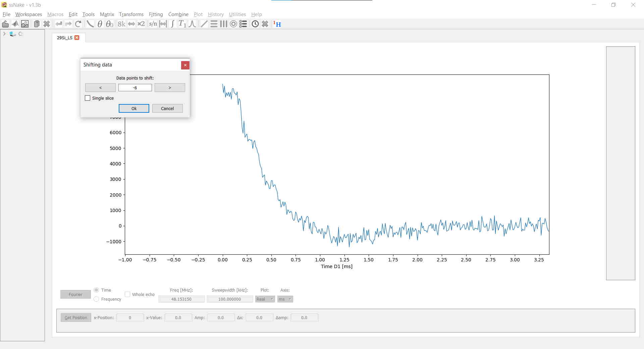The image size is (644, 349).
Task: Click the x-Position value field
Action: pos(130,317)
